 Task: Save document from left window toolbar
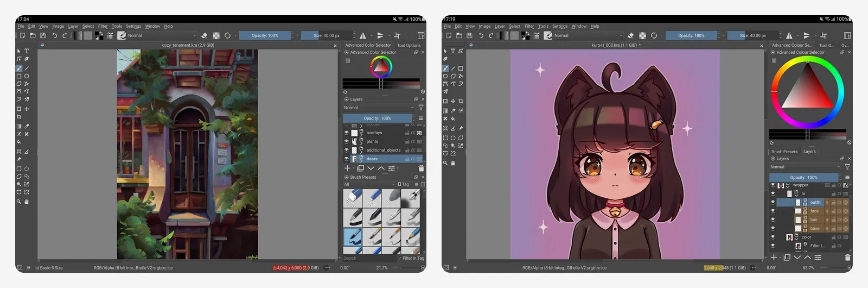click(x=43, y=35)
